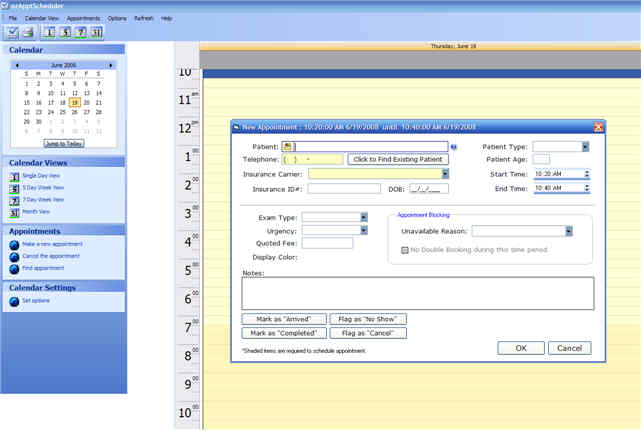
Task: Click globe icon beside Set options
Action: [x=14, y=301]
